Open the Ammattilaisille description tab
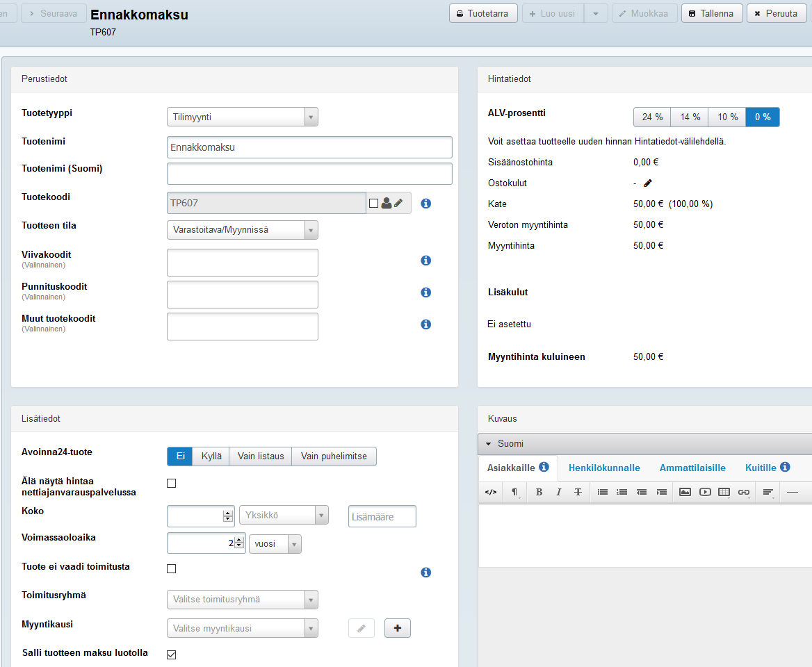Screen dimensions: 812x667 click(x=692, y=468)
